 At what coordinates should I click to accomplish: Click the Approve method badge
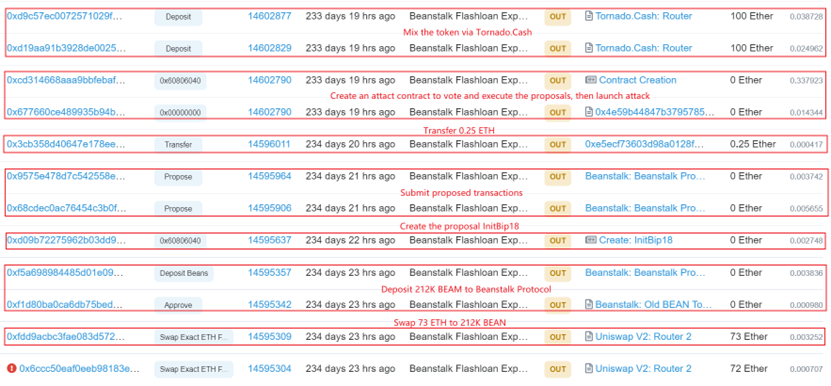click(178, 305)
